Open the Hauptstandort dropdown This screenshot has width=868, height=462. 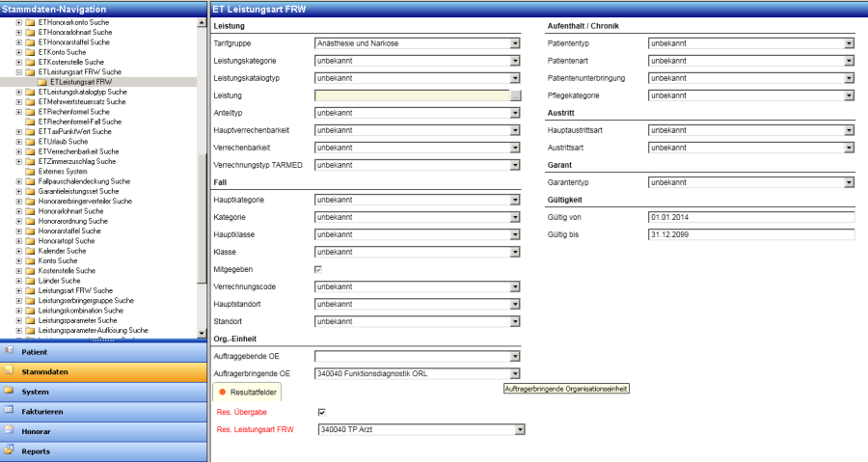click(515, 305)
